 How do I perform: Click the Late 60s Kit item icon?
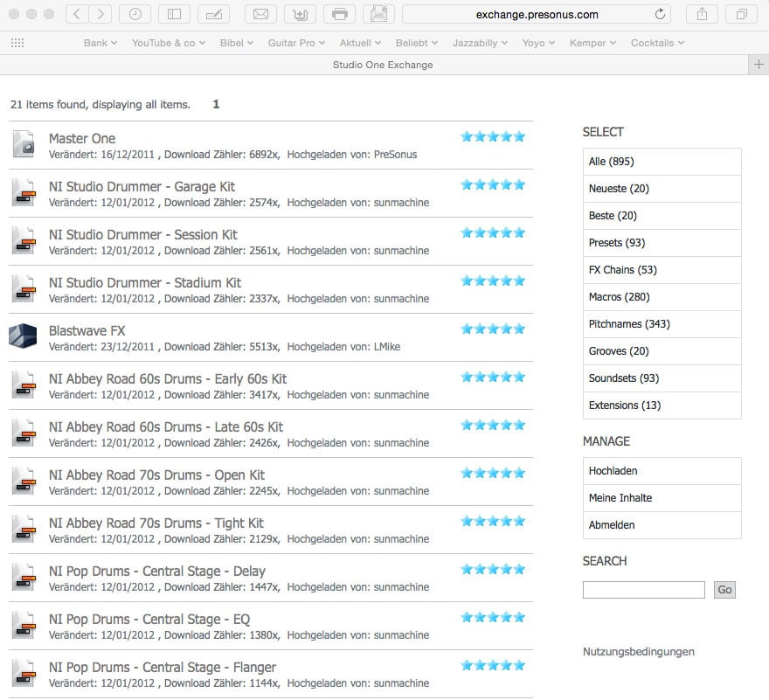pyautogui.click(x=24, y=433)
